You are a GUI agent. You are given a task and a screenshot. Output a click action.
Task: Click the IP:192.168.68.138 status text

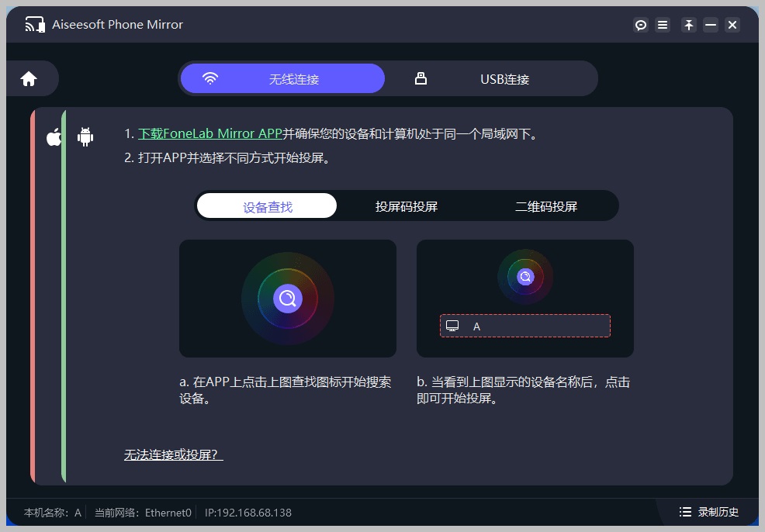(x=247, y=513)
